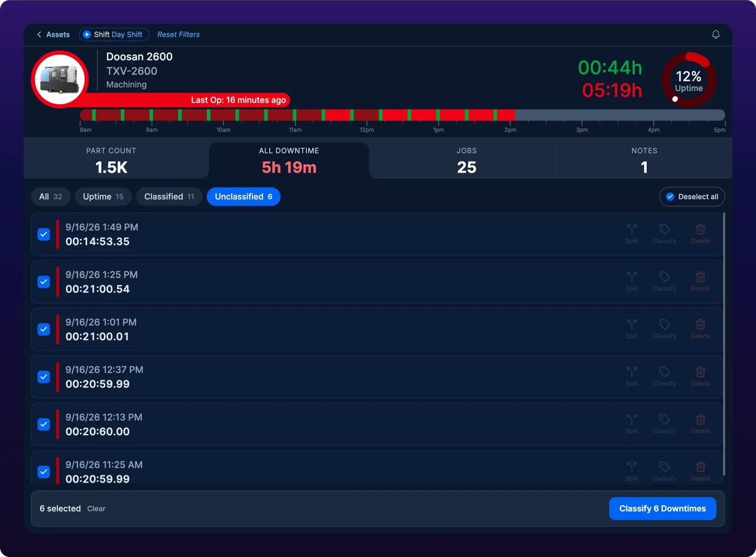Uncheck the 9/16/26 1:01 PM downtime
The height and width of the screenshot is (557, 756).
pos(44,329)
